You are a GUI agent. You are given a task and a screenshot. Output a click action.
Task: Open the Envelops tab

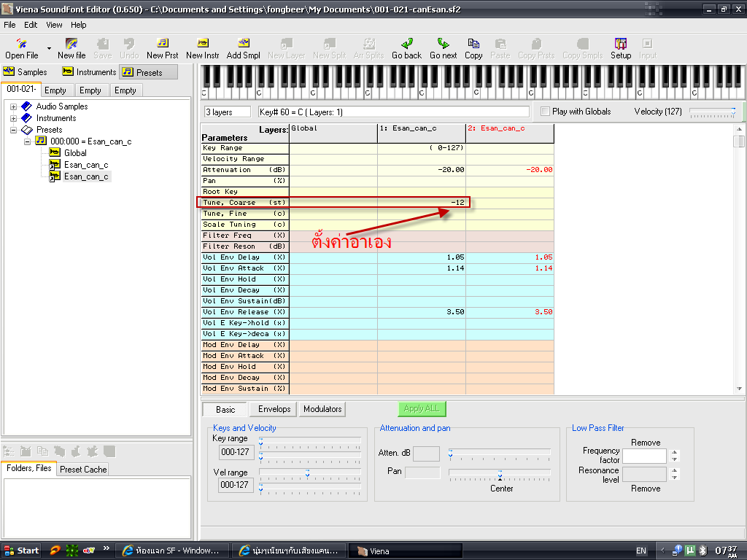274,409
